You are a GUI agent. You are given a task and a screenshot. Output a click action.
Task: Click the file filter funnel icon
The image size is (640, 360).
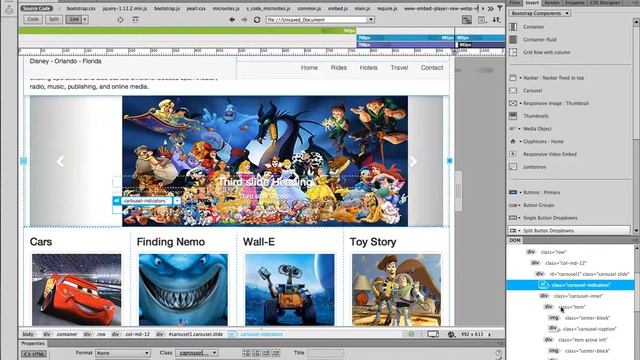[500, 8]
